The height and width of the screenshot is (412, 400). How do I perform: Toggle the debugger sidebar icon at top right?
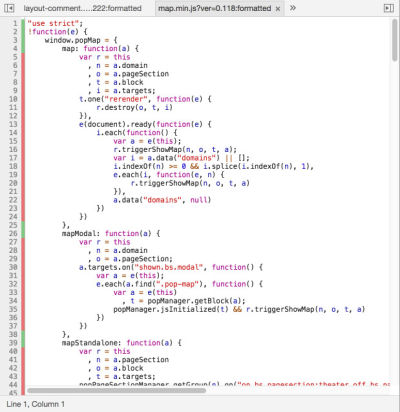point(389,8)
